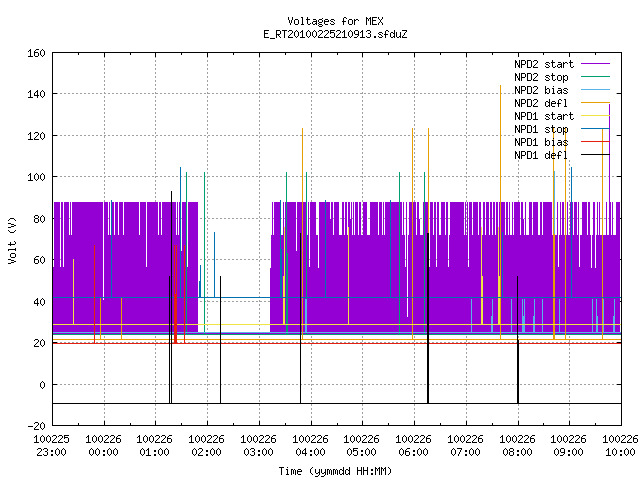640x480 pixels.
Task: Click the -20 y-axis tick label
Action: (36, 426)
